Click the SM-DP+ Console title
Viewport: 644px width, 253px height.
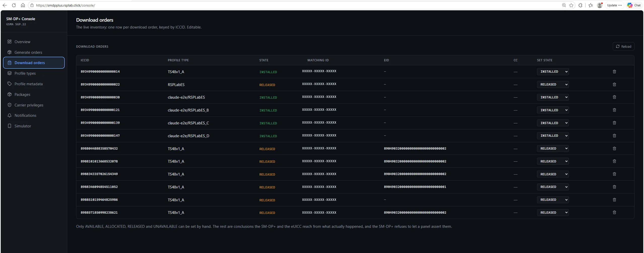pyautogui.click(x=21, y=19)
